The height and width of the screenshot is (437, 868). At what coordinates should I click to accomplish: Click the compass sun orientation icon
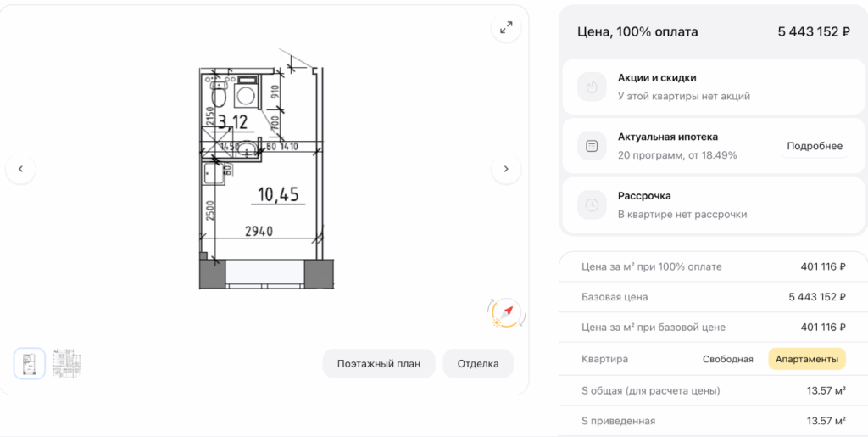click(506, 312)
